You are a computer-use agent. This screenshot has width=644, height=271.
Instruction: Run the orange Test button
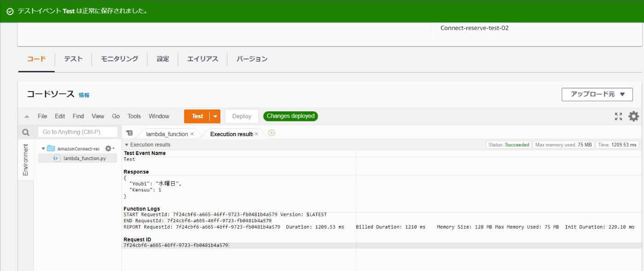click(197, 116)
